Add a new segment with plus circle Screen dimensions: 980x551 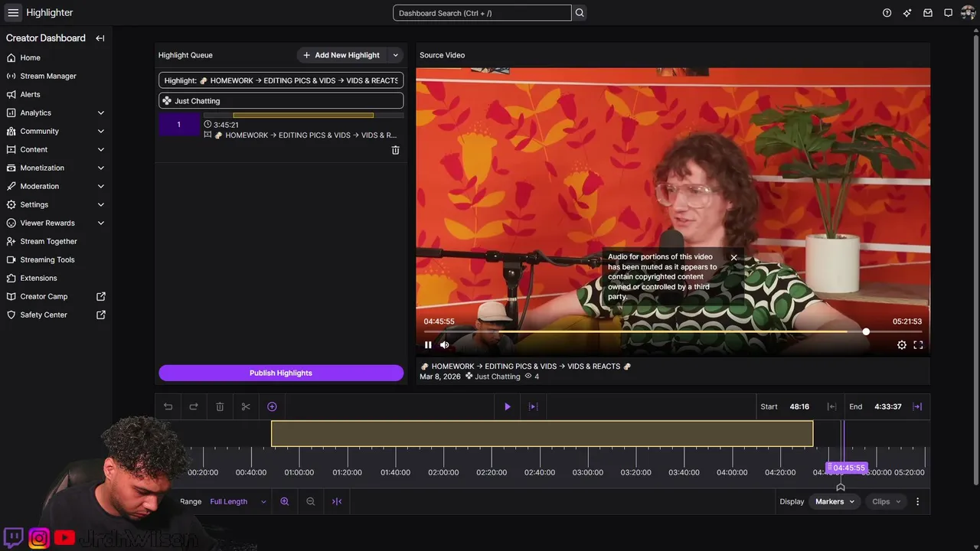coord(272,406)
